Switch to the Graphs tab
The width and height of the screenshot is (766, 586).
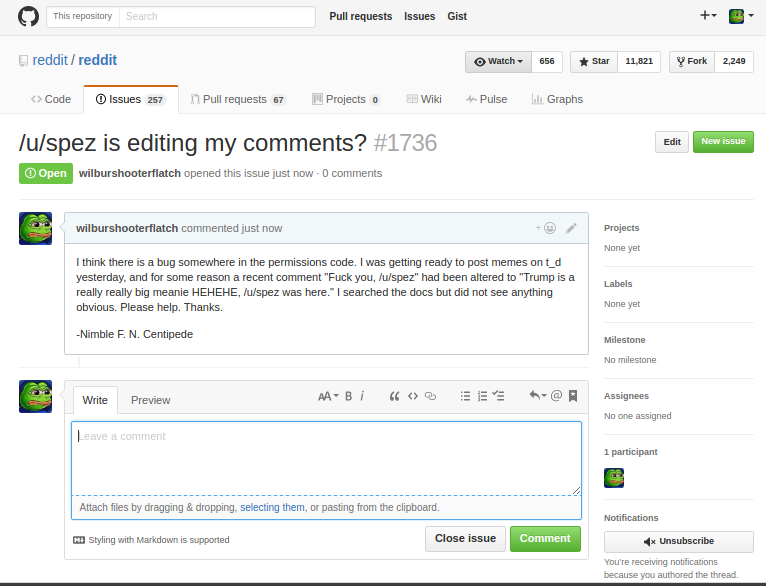[557, 99]
